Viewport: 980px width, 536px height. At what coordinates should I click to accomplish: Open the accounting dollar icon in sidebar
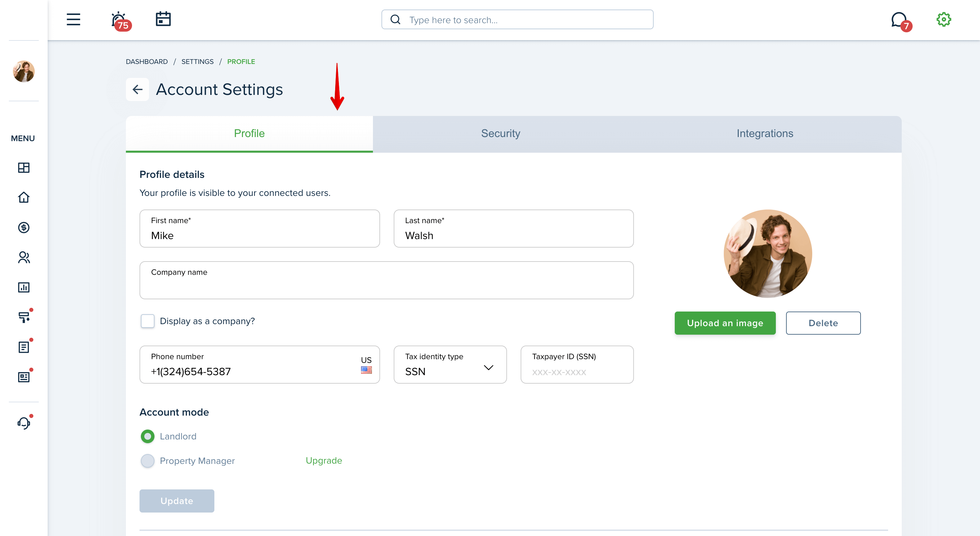(23, 227)
